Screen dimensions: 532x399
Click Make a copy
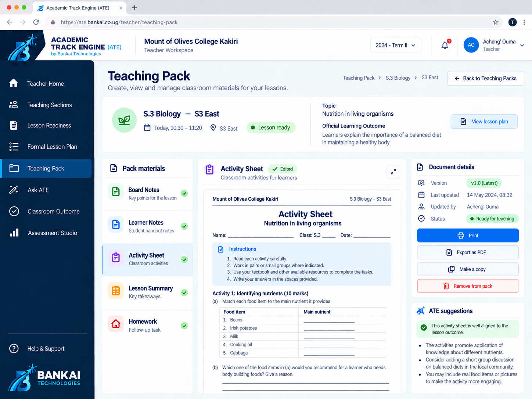point(468,269)
